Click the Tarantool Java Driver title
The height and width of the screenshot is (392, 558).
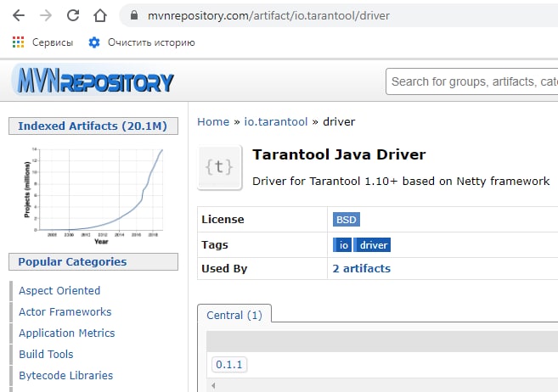click(339, 154)
